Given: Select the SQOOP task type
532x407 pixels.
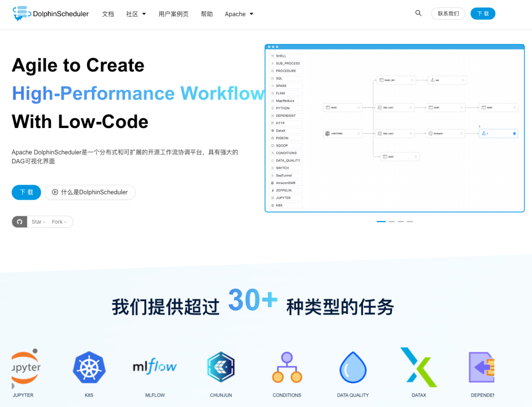Looking at the screenshot, I should pos(284,145).
